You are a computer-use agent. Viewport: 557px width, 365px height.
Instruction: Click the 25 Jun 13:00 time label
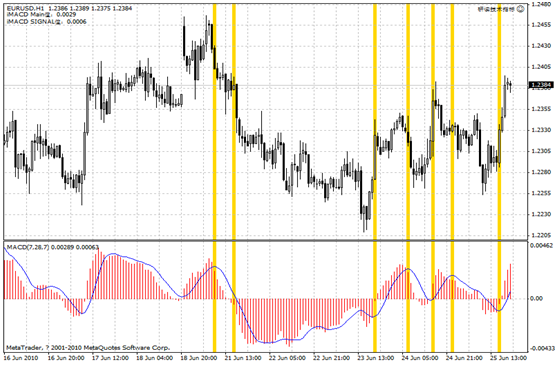[509, 358]
